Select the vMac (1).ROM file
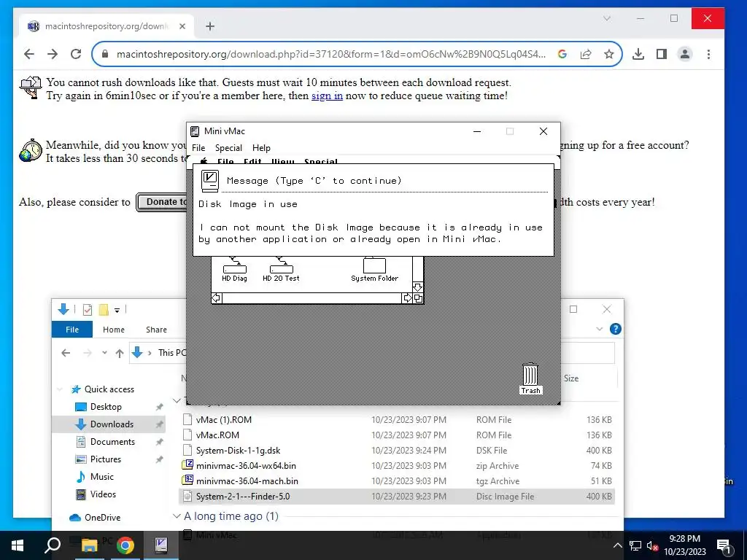This screenshot has width=747, height=560. pos(397,419)
